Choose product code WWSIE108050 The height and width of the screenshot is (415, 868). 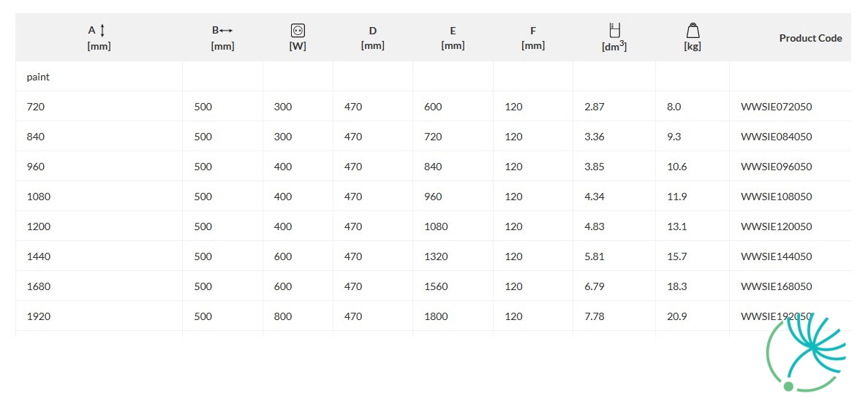(776, 197)
